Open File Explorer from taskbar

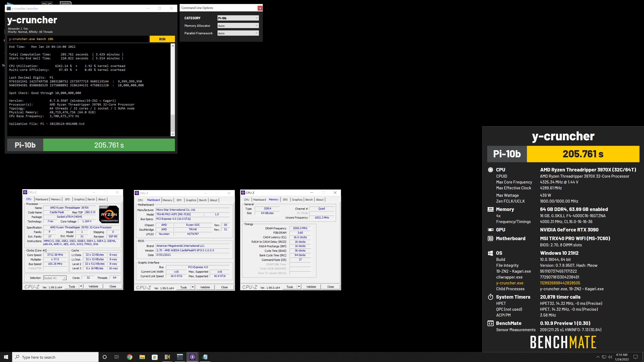142,357
